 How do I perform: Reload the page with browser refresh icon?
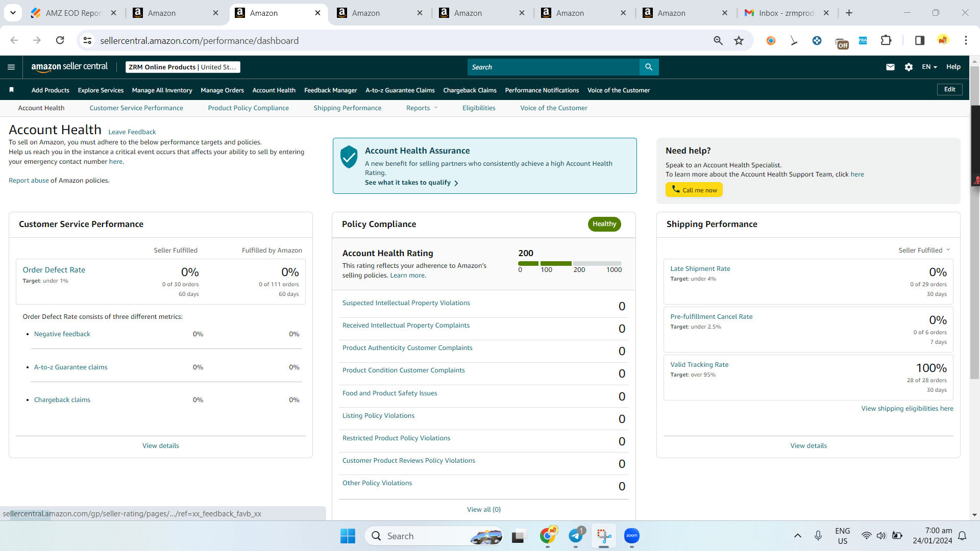click(x=60, y=40)
